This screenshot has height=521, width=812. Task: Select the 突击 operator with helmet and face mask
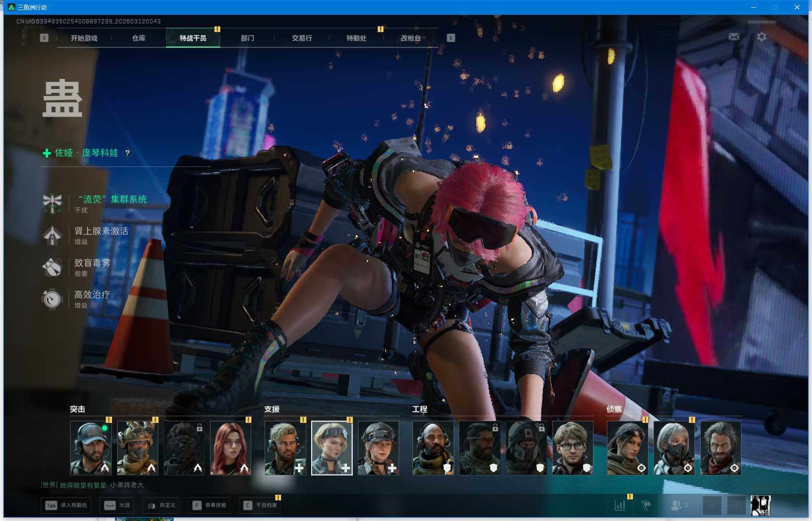point(137,448)
